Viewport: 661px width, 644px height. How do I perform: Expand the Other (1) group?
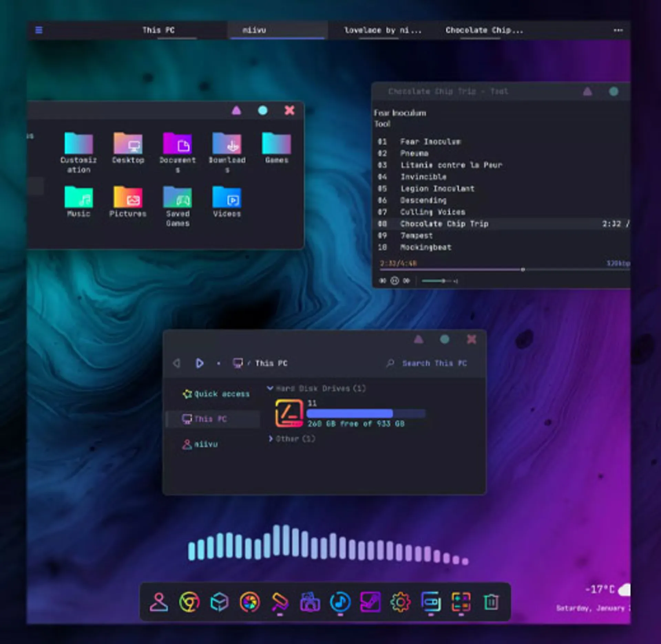coord(271,439)
